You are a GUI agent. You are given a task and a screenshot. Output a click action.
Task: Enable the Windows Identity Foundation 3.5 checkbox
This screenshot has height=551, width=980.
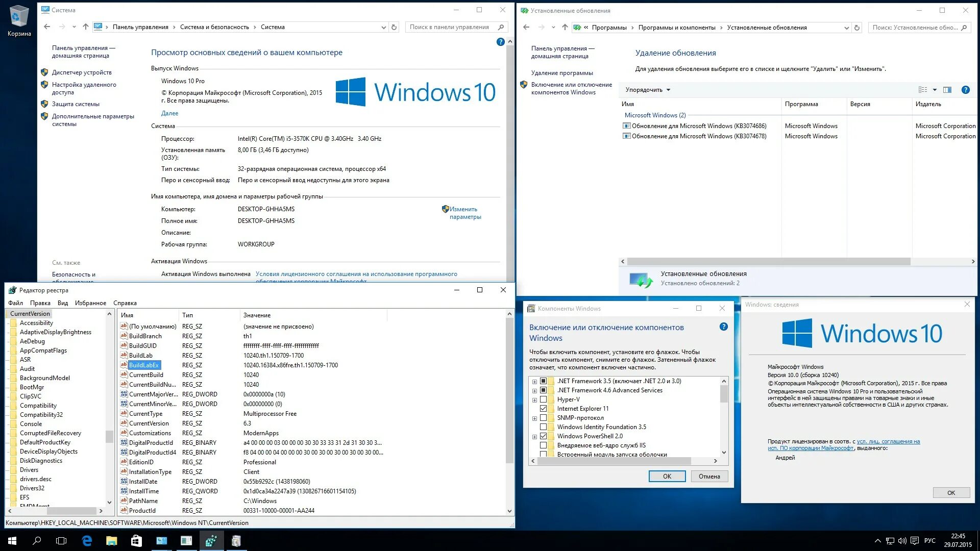543,427
